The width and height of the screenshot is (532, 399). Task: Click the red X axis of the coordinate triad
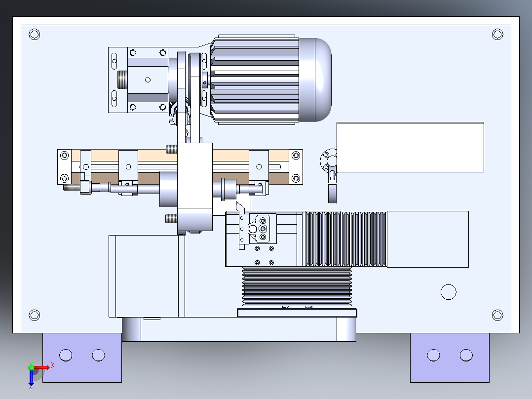click(x=42, y=367)
